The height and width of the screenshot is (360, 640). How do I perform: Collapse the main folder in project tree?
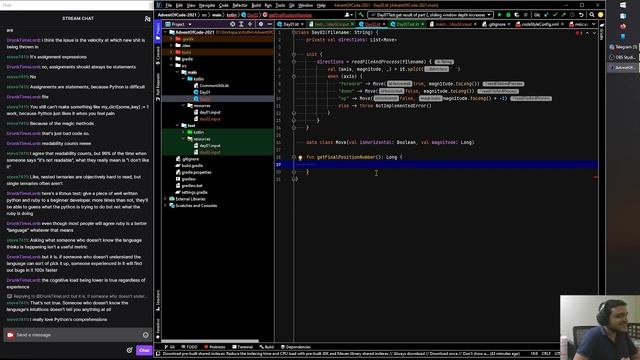(x=177, y=72)
